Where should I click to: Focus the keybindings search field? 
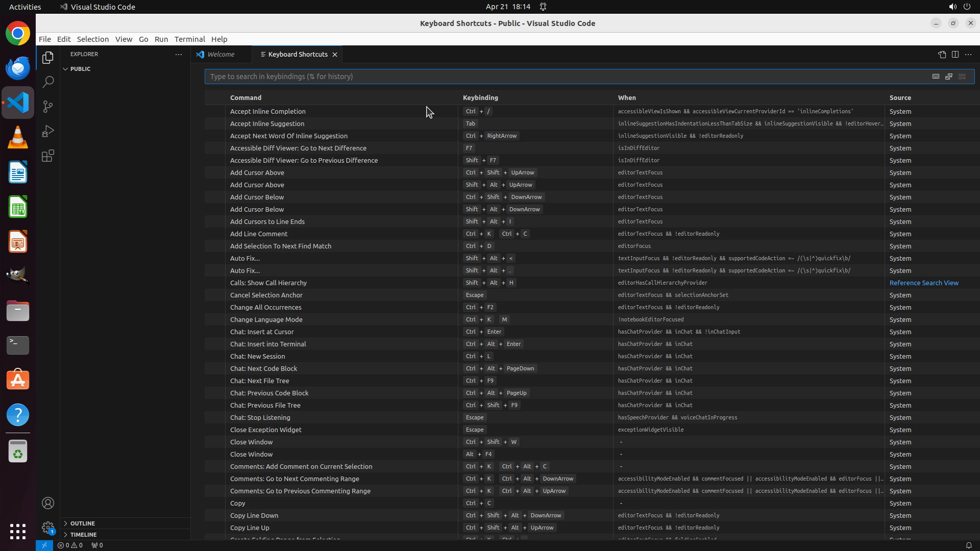tap(561, 77)
